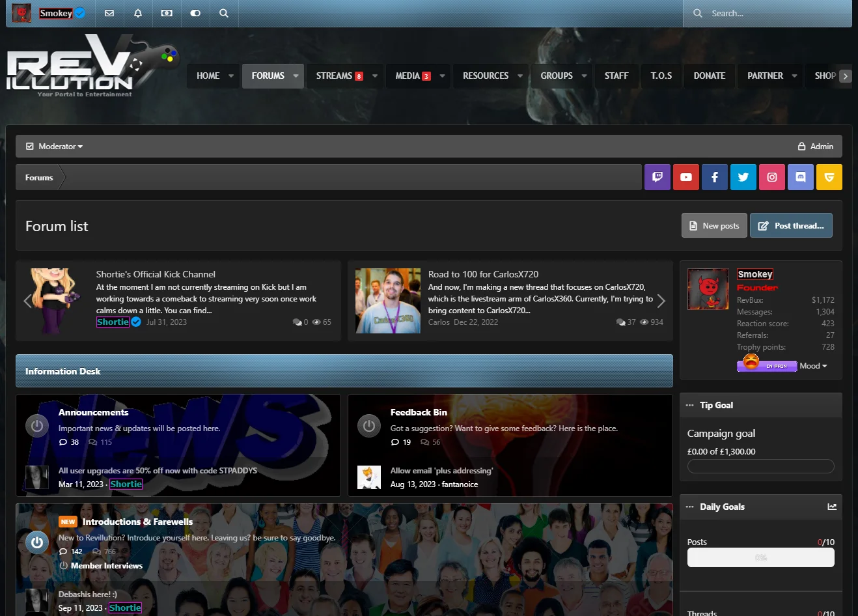Screen dimensions: 858x616
Task: Open Shortie's Official Kick Channel thread
Action: click(156, 274)
